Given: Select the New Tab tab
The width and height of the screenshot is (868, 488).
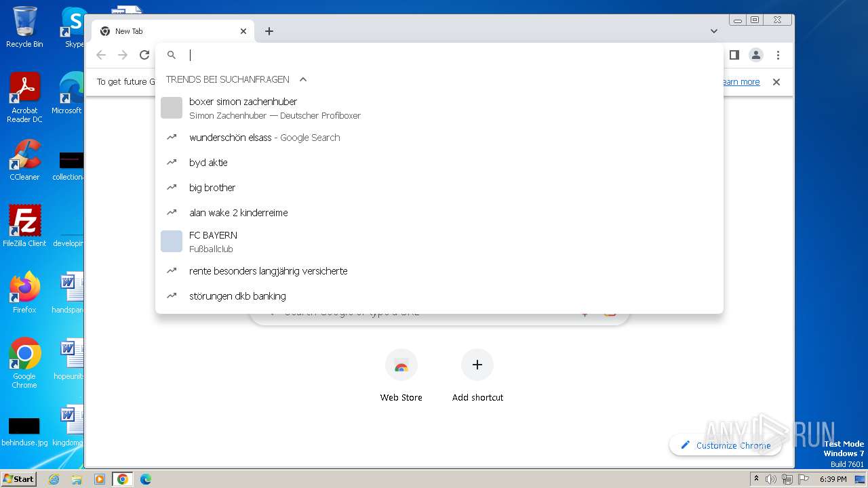Looking at the screenshot, I should (x=173, y=31).
